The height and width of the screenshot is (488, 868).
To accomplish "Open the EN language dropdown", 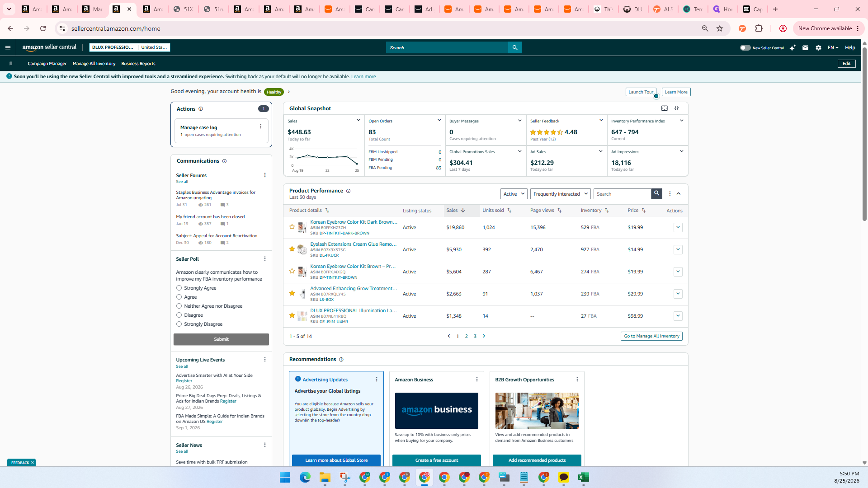I will (833, 47).
